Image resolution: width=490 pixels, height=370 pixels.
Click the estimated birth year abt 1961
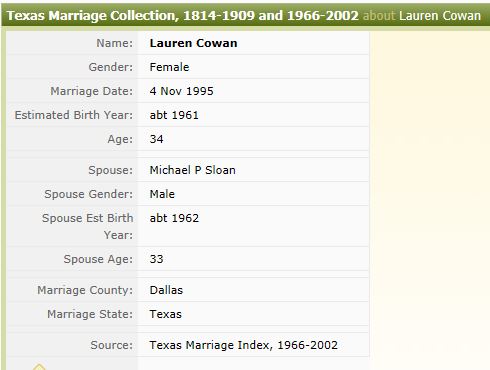174,115
